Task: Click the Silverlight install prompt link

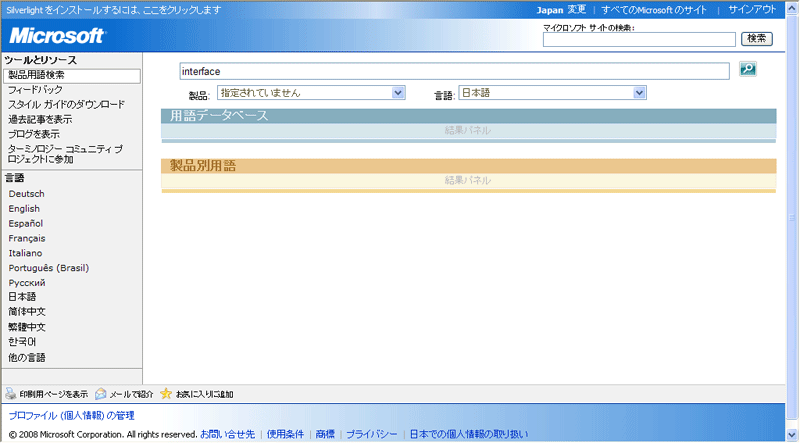Action: [x=114, y=10]
